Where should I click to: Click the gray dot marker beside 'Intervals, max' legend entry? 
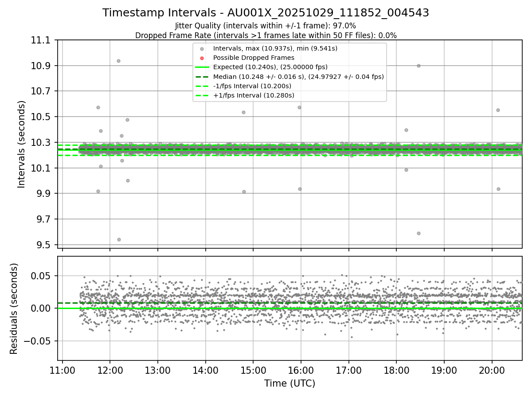click(x=202, y=49)
